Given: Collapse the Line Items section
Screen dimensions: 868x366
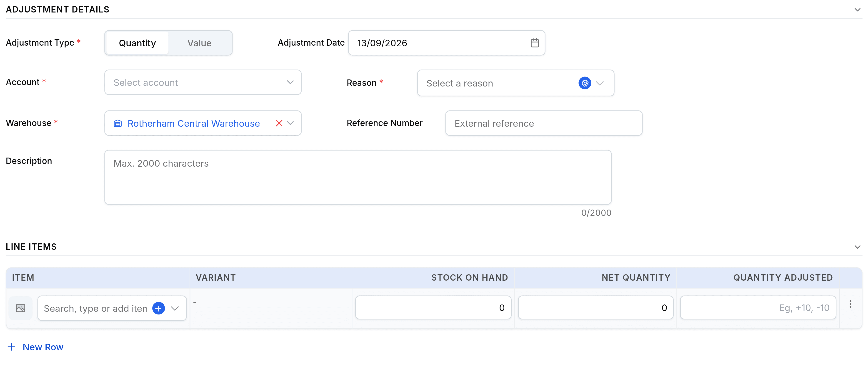Looking at the screenshot, I should pyautogui.click(x=857, y=247).
